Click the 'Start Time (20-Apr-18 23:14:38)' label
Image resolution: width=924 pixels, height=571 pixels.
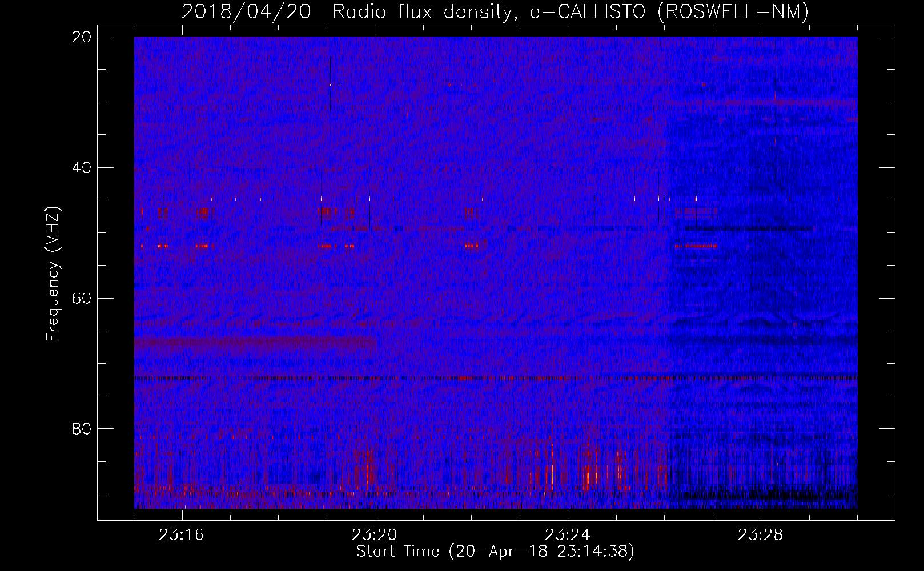pyautogui.click(x=495, y=552)
